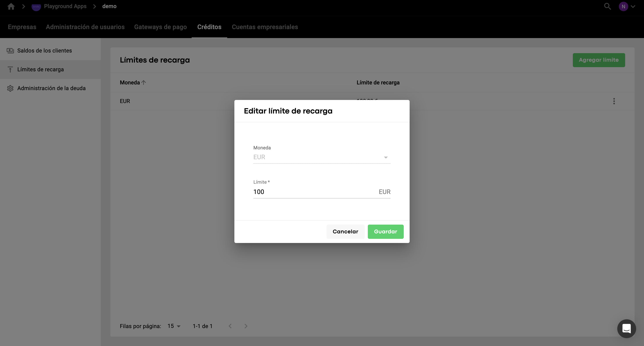The height and width of the screenshot is (346, 644).
Task: Expand account menu chevron
Action: 633,7
